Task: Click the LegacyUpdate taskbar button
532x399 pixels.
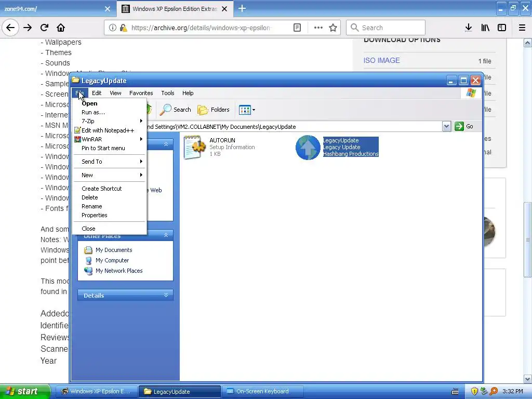Action: tap(179, 392)
